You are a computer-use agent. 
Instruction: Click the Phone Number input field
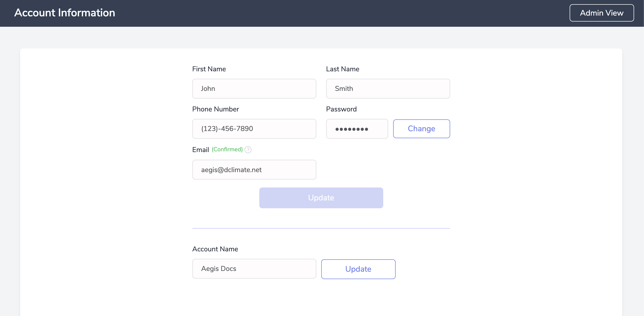[254, 129]
